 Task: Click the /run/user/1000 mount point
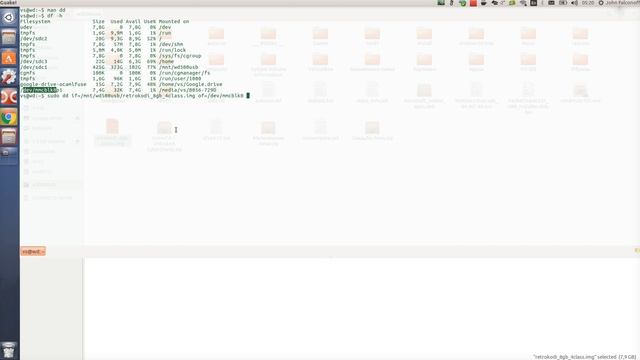click(180, 78)
